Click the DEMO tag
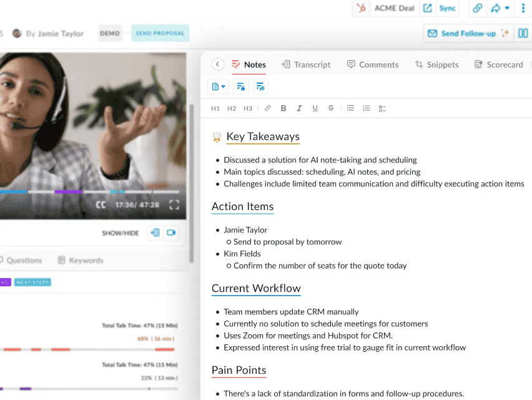Viewport: 532px width, 400px height. click(110, 33)
